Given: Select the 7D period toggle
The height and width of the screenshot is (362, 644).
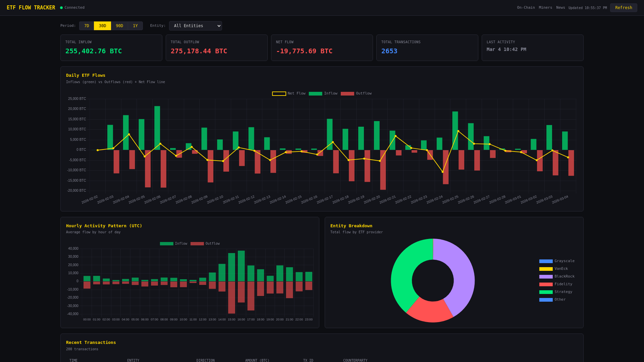Looking at the screenshot, I should pos(87,25).
